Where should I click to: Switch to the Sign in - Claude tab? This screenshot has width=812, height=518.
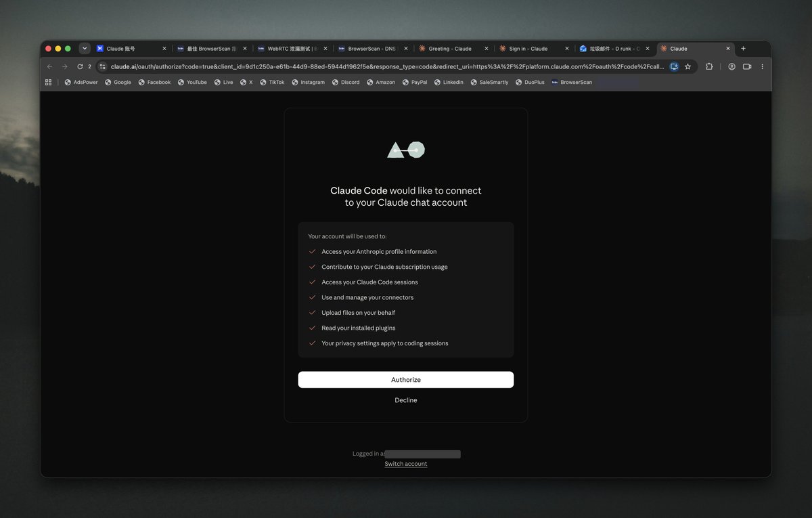[534, 49]
